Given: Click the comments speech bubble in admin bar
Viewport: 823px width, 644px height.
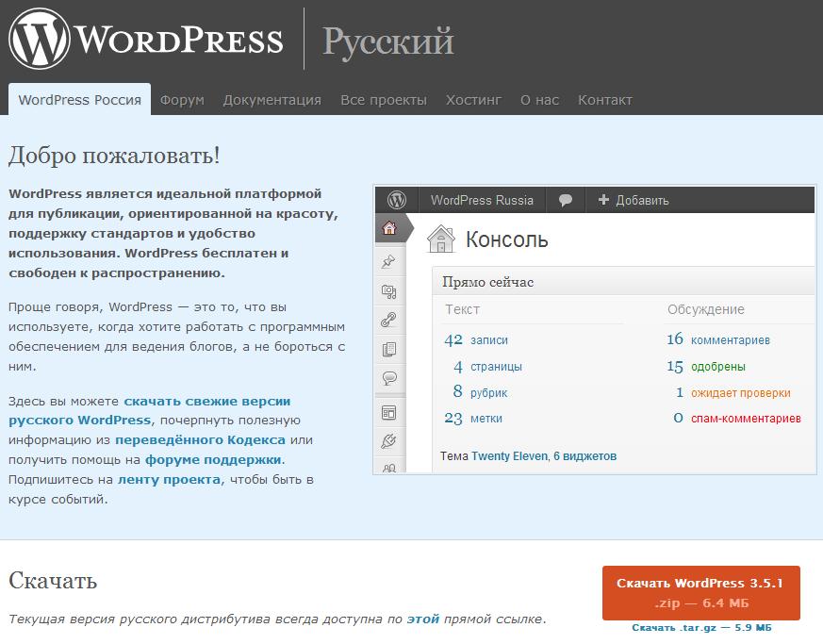Looking at the screenshot, I should 566,200.
